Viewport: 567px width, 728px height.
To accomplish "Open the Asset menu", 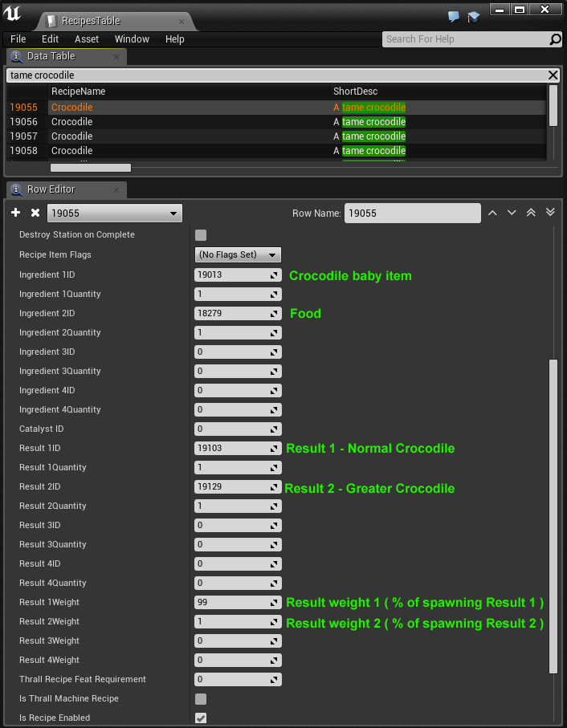I will pos(87,39).
